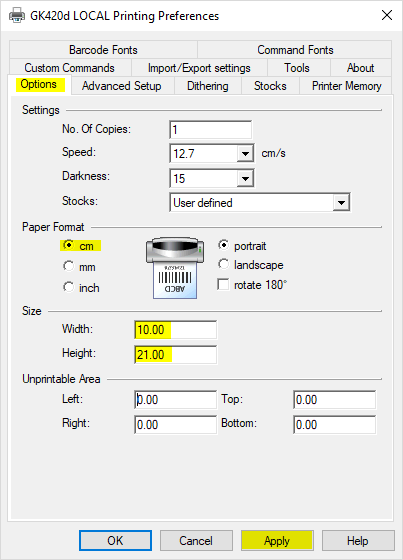Enable the rotate 180° checkbox
403x560 pixels.
223,285
